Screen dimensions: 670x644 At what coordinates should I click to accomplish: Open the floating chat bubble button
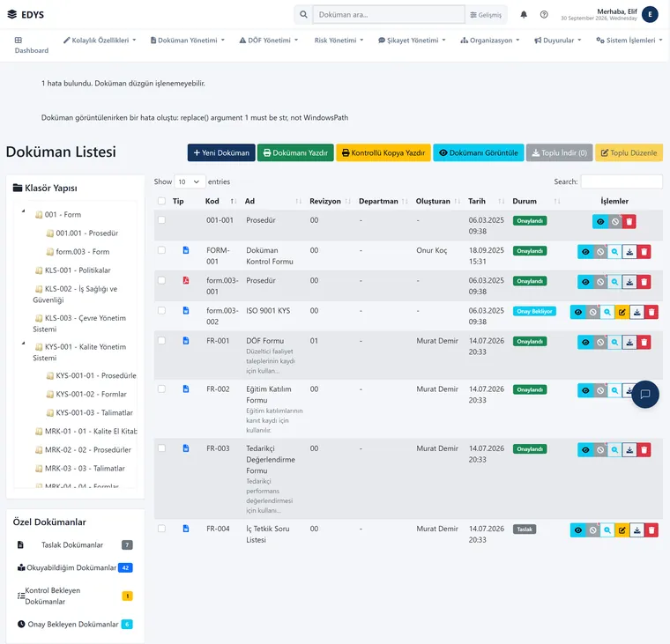click(644, 394)
